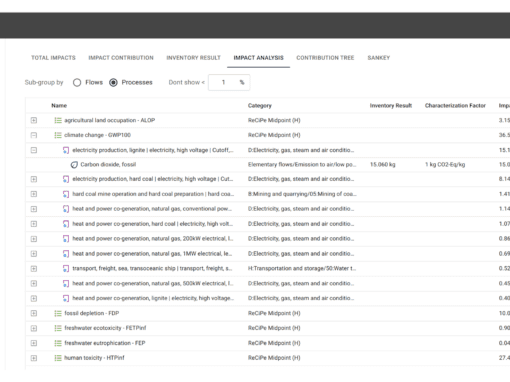Click fossil depletion FDP category icon
Viewport: 510px width, 382px height.
pyautogui.click(x=58, y=313)
